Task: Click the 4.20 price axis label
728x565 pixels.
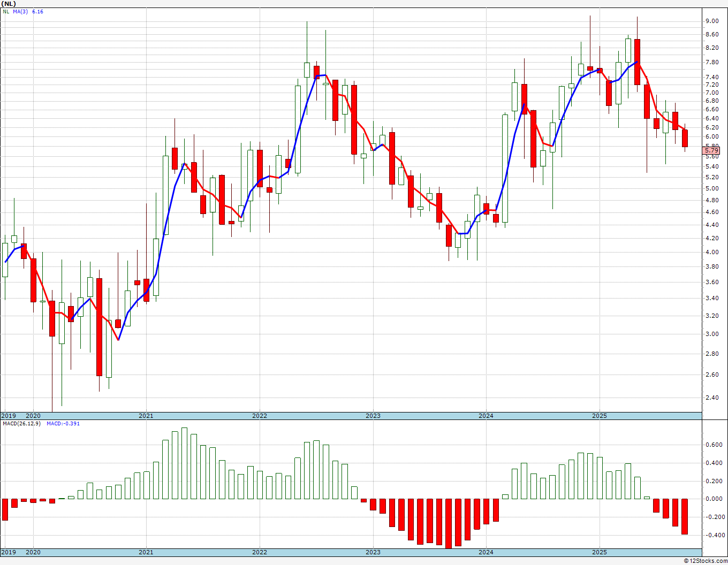Action: click(x=712, y=238)
